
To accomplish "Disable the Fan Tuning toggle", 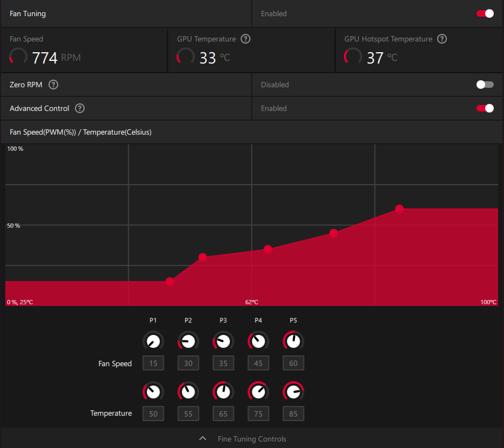I will [485, 13].
